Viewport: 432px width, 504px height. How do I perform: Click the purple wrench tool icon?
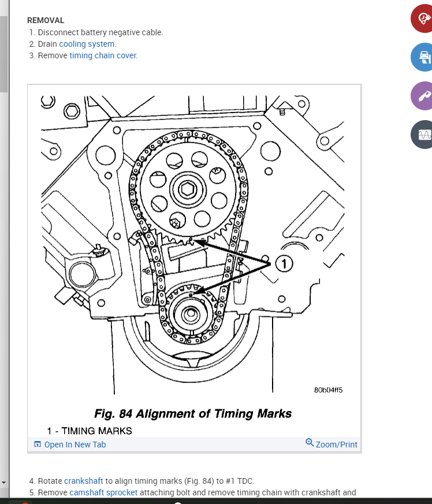[423, 96]
